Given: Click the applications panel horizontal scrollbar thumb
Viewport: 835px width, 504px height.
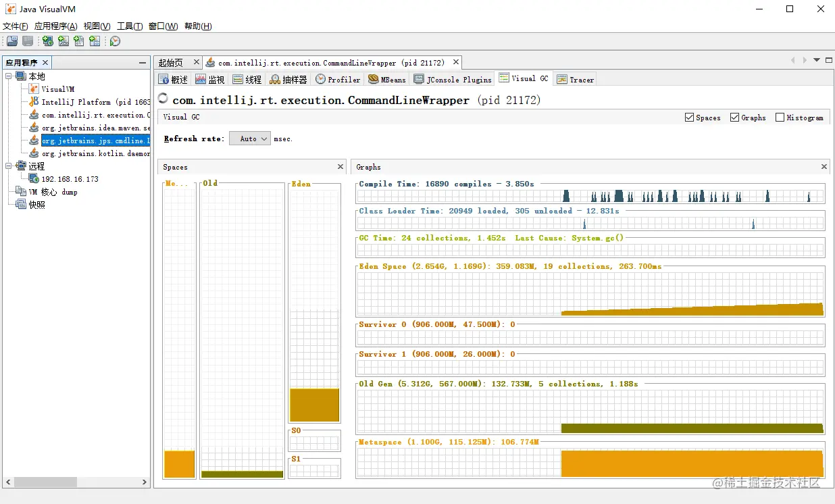Looking at the screenshot, I should point(45,482).
